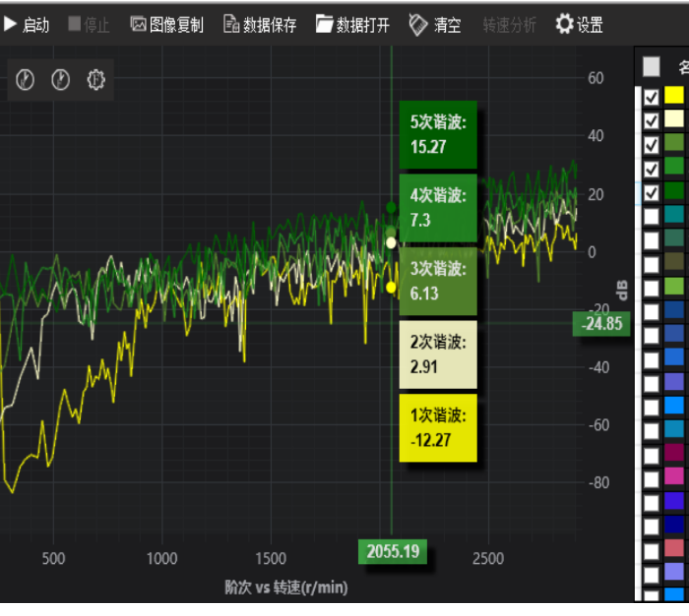The image size is (689, 616).
Task: Click the -24.85 y-axis cursor label
Action: click(602, 324)
